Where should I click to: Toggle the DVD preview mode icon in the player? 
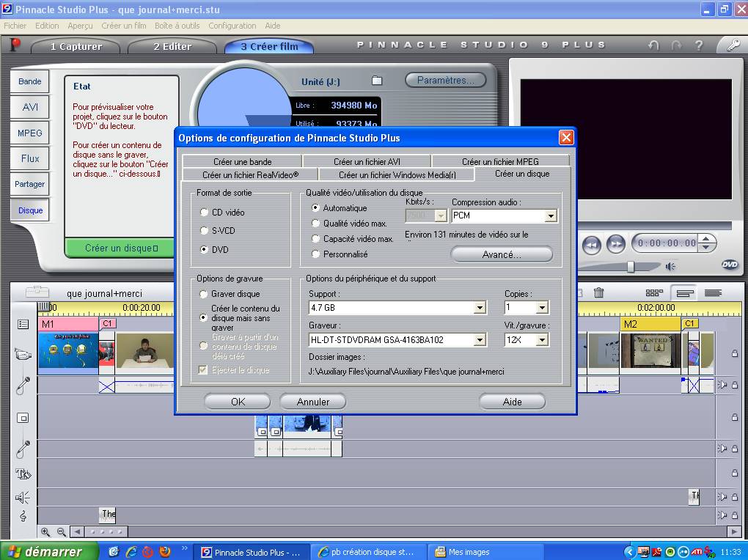(730, 265)
